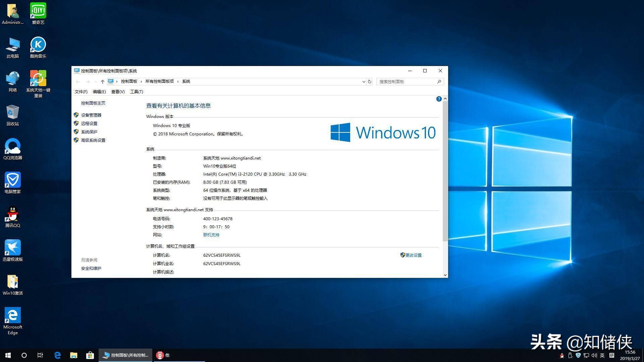Click File Explorer taskbar icon
644x362 pixels.
[73, 355]
